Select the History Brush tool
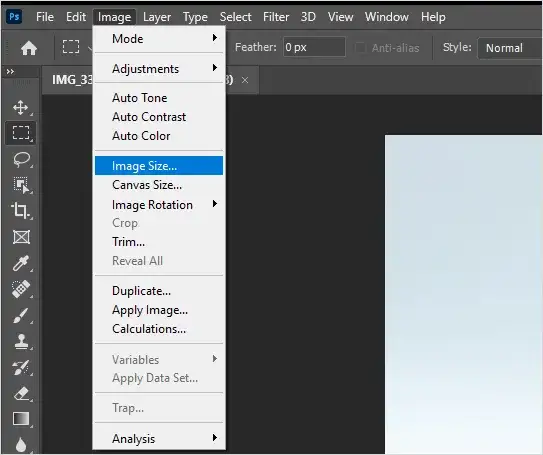 21,368
